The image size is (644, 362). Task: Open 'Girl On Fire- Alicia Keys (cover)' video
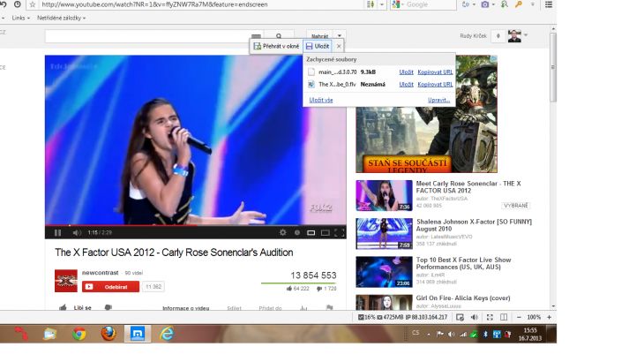(463, 298)
